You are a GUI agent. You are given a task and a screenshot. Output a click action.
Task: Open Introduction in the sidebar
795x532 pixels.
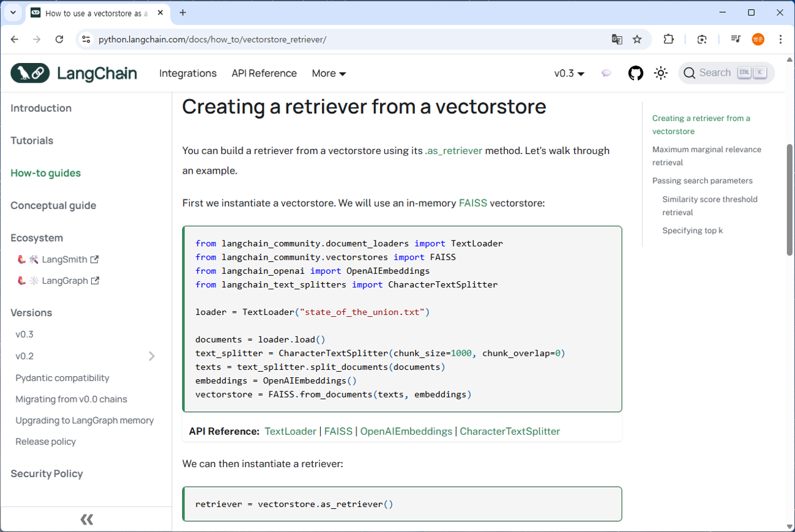(x=41, y=108)
